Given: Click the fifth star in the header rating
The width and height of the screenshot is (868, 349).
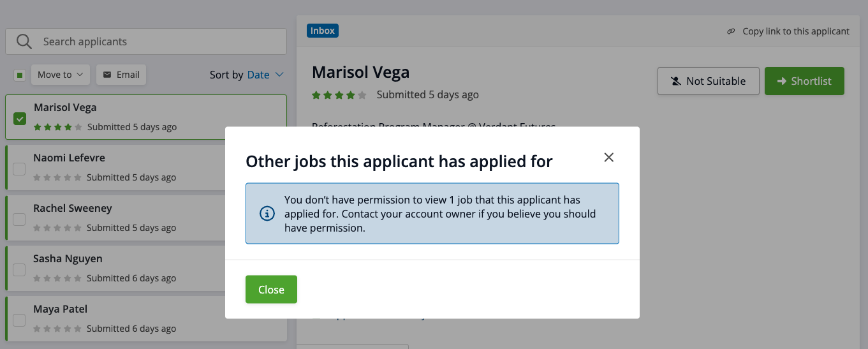Looking at the screenshot, I should (362, 95).
